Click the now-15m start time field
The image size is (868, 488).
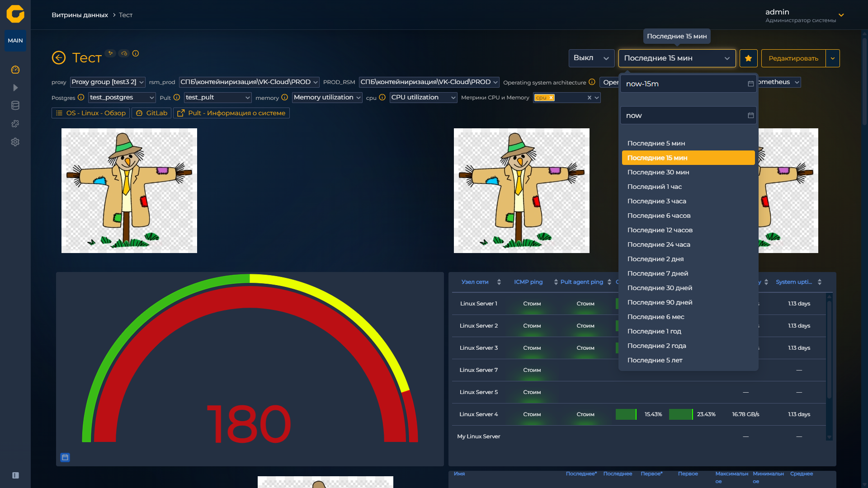(688, 84)
